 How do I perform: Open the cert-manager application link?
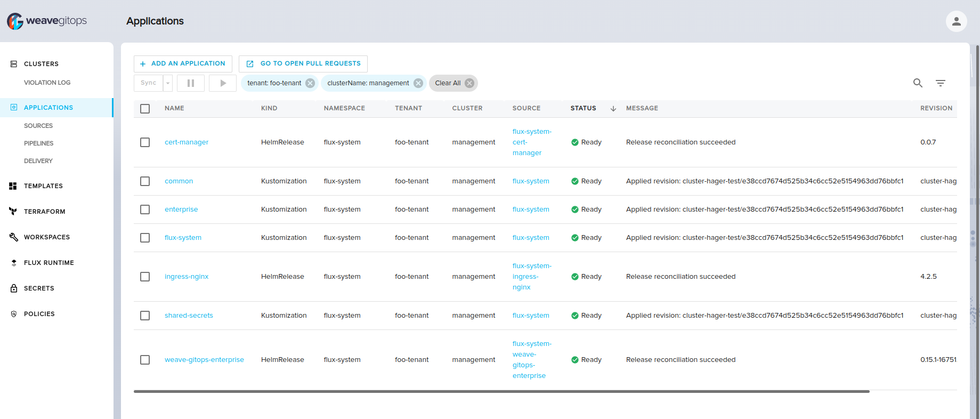pyautogui.click(x=187, y=142)
